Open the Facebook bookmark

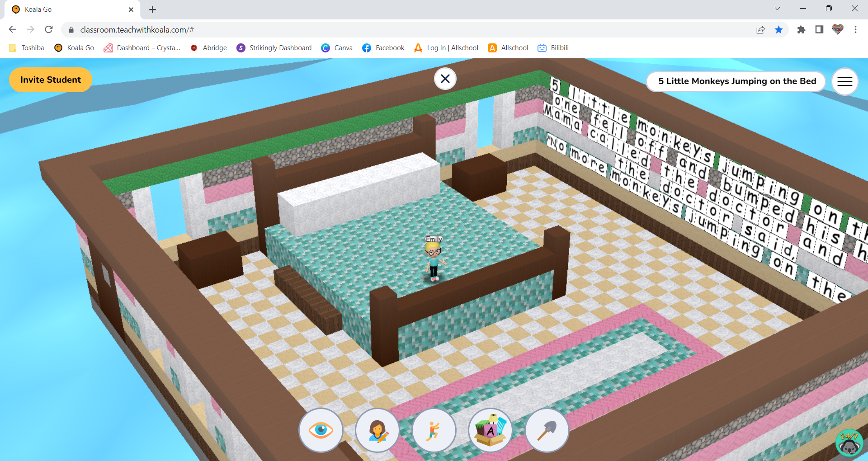383,47
